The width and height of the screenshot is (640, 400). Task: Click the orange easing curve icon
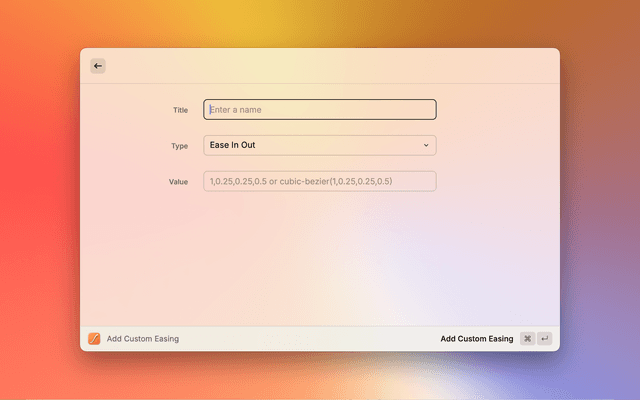pyautogui.click(x=94, y=339)
